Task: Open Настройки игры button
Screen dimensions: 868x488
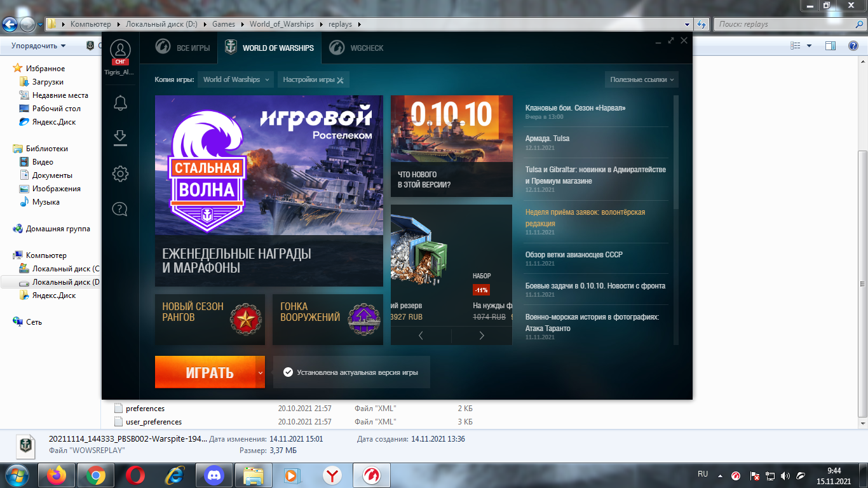Action: (313, 79)
